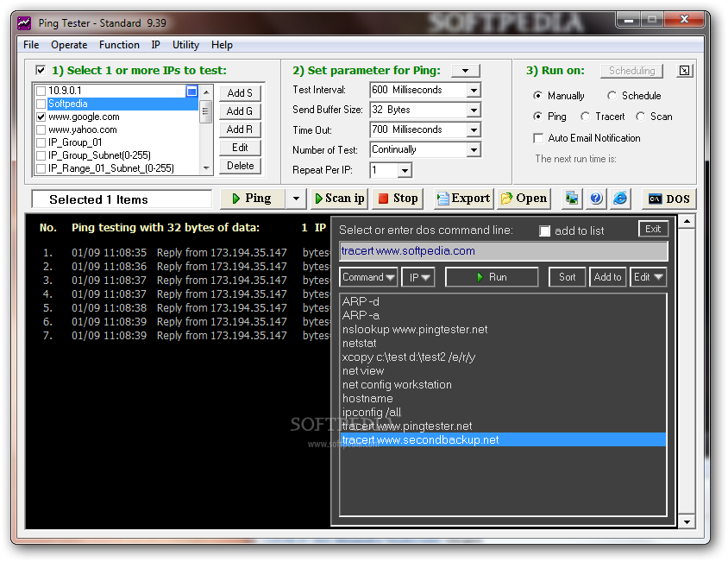Image resolution: width=728 pixels, height=562 pixels.
Task: Select 'ARP -a' command in list
Action: coord(503,316)
